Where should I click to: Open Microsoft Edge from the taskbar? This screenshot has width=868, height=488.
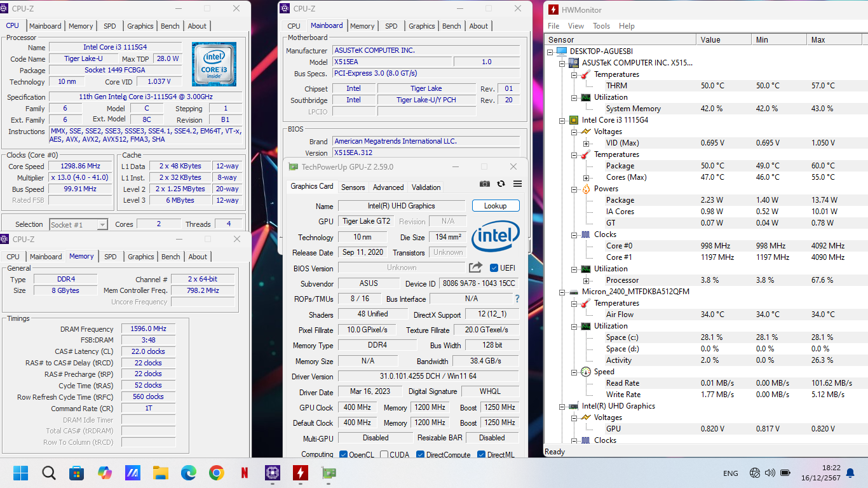pyautogui.click(x=188, y=473)
